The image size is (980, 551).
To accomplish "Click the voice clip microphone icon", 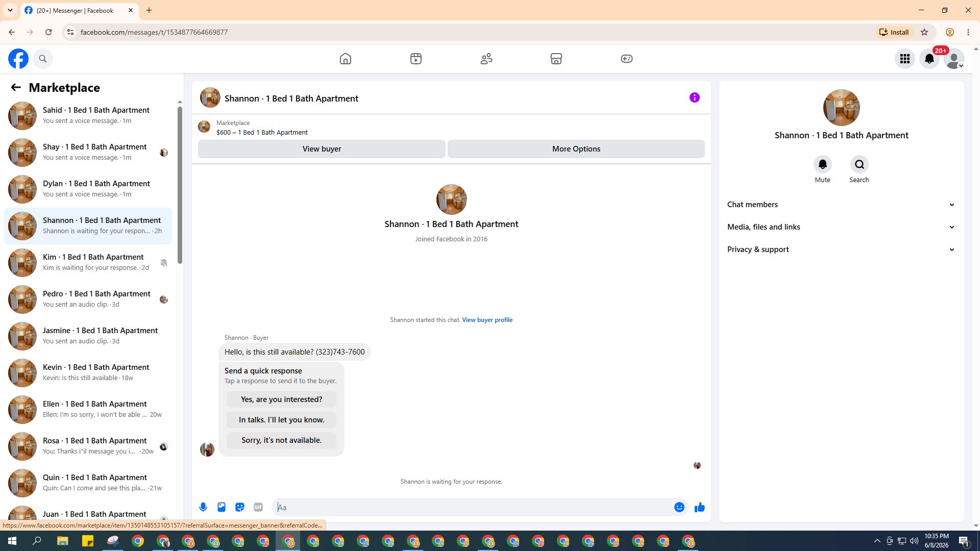I will [203, 507].
